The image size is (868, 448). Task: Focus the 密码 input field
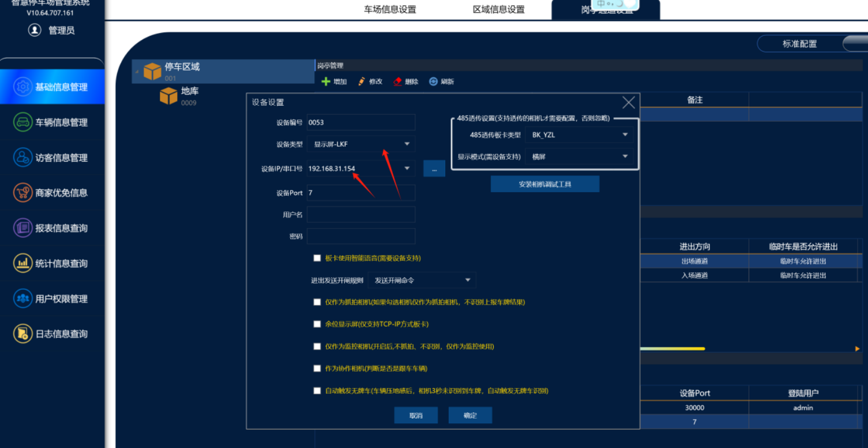click(x=361, y=236)
